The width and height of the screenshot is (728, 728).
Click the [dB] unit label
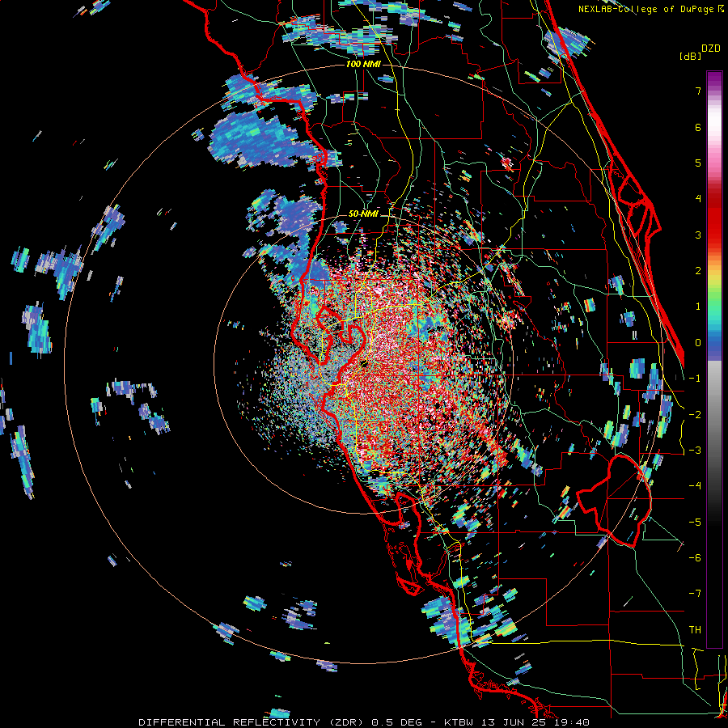point(691,56)
